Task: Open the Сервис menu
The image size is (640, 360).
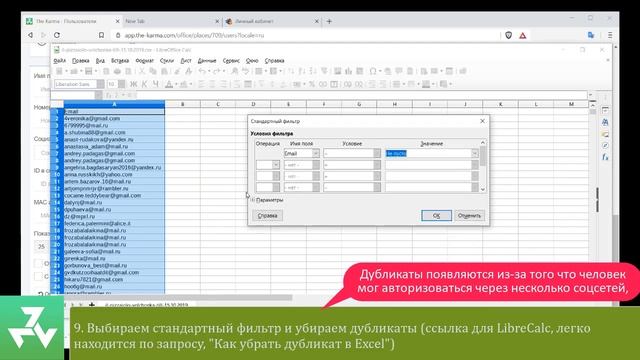Action: tap(231, 60)
